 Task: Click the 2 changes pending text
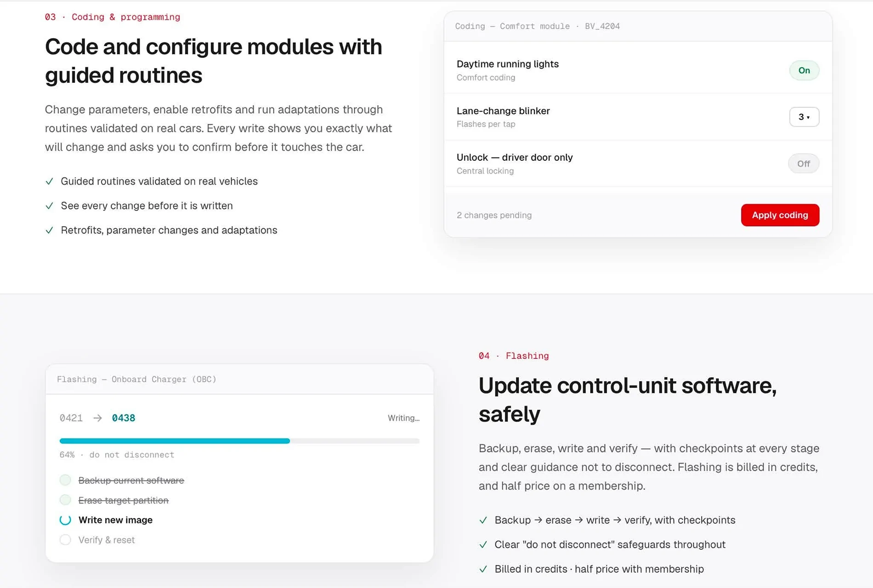pyautogui.click(x=494, y=215)
